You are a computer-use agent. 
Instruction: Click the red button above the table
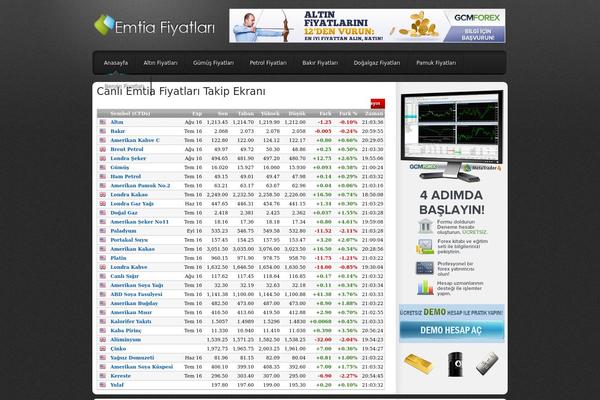click(x=378, y=103)
